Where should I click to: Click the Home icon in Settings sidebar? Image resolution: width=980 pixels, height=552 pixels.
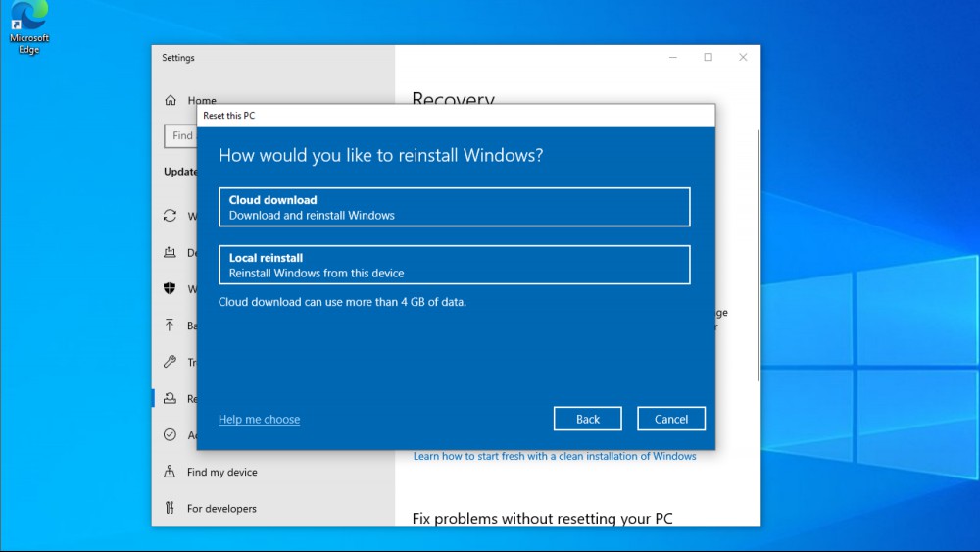[171, 100]
